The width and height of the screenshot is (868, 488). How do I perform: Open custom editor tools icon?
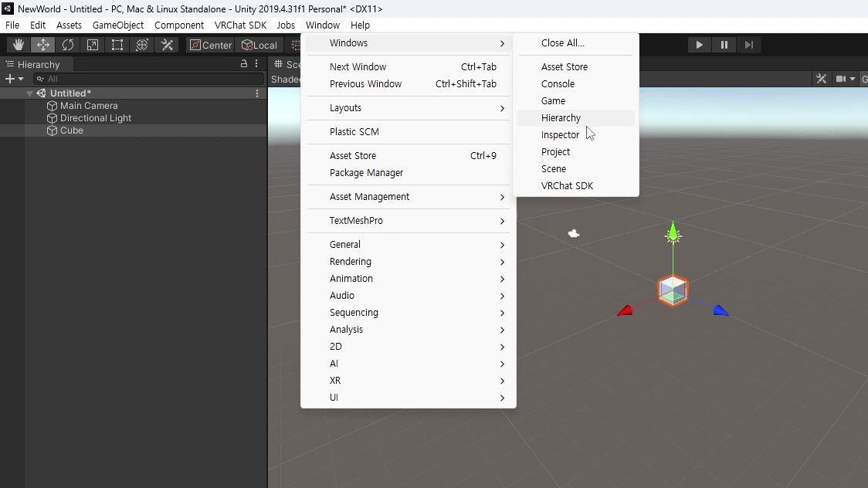click(x=167, y=45)
